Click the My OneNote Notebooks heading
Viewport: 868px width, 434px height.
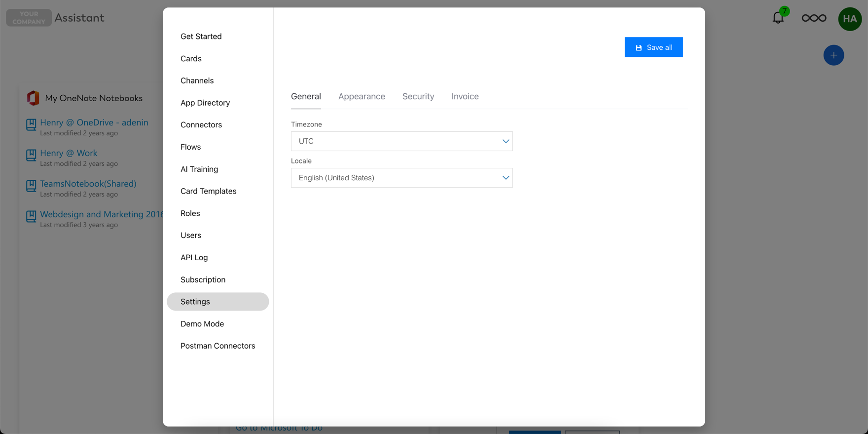coord(94,98)
